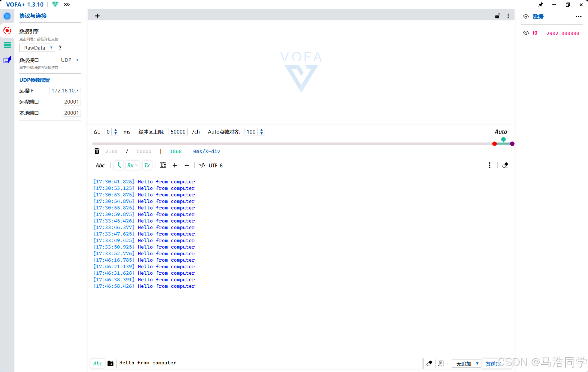Select the I0 channel label

535,33
